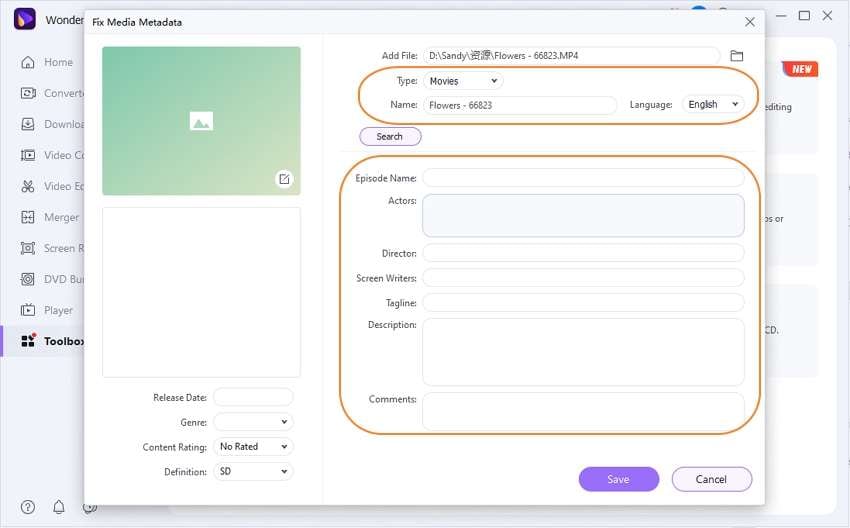
Task: Click the Search button
Action: pyautogui.click(x=390, y=137)
